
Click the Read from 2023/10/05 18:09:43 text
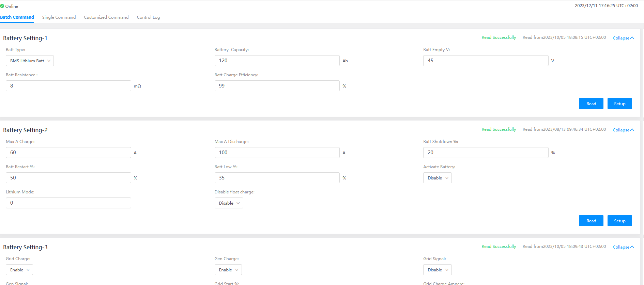tap(564, 247)
